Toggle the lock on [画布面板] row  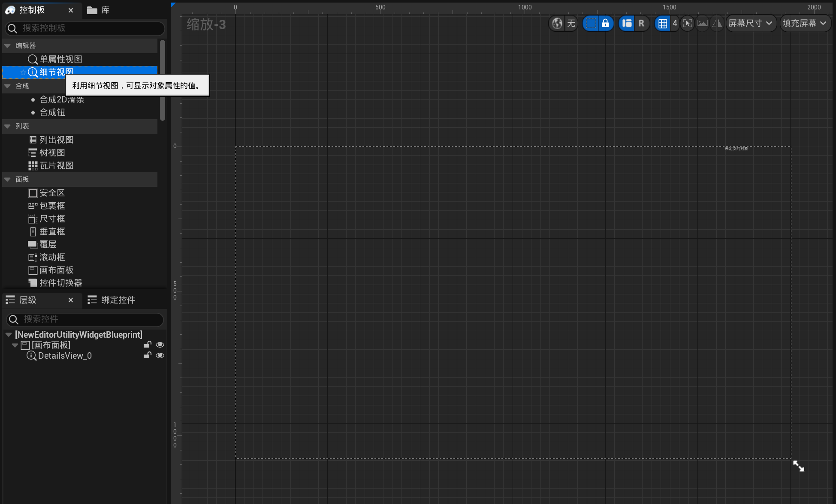pos(147,345)
